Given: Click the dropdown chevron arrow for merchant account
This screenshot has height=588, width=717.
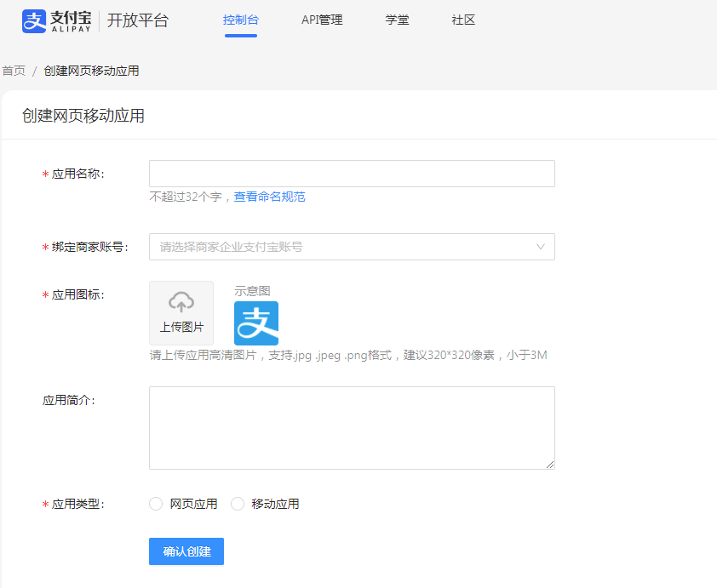Looking at the screenshot, I should point(541,247).
